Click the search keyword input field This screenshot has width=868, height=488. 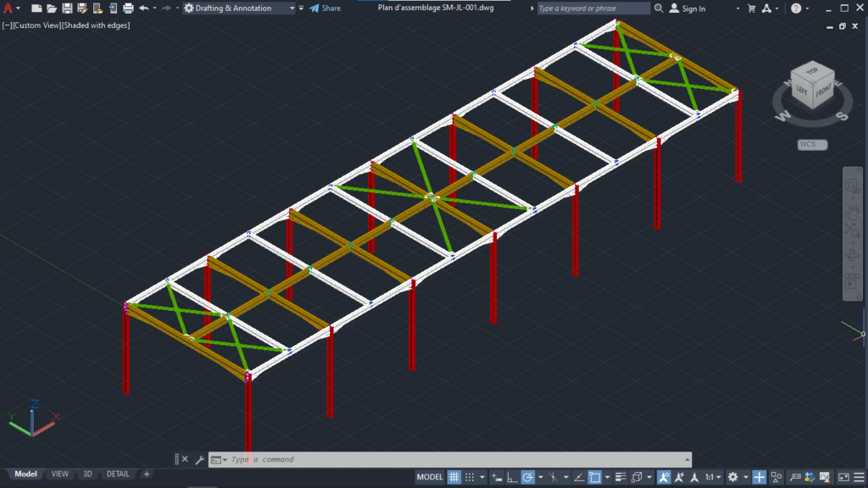(x=593, y=8)
